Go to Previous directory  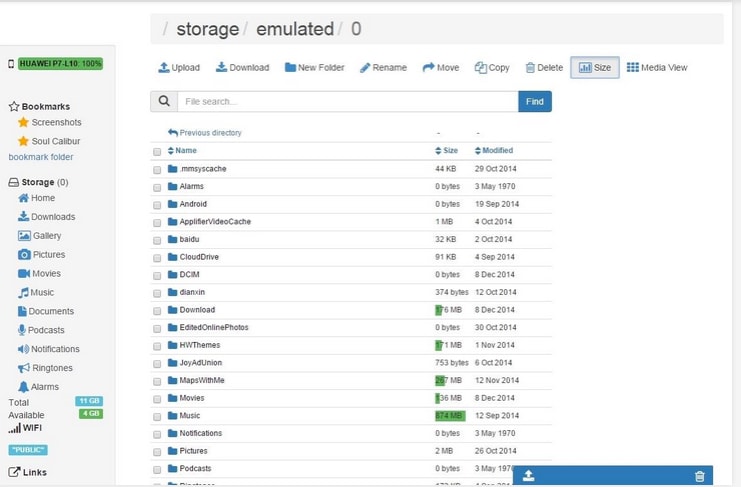pyautogui.click(x=209, y=133)
